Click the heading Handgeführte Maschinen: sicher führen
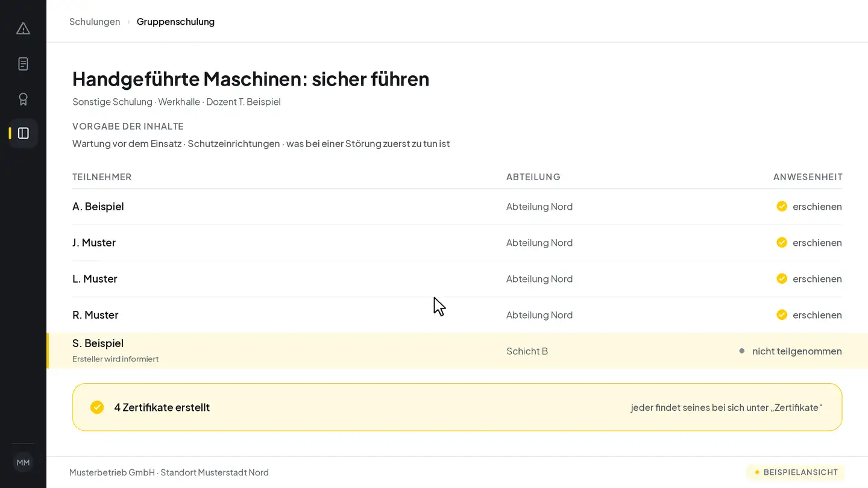The image size is (868, 488). coord(251,79)
